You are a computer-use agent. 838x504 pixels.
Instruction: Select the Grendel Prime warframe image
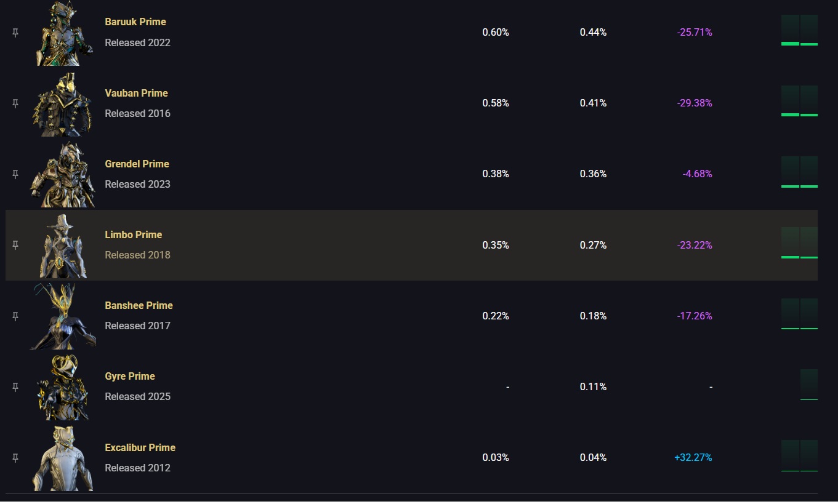63,175
